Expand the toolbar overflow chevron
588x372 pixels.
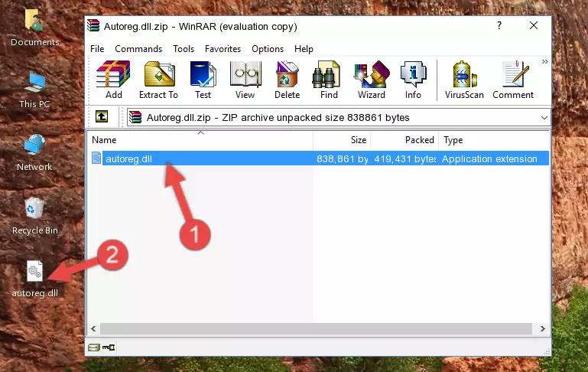coord(545,61)
